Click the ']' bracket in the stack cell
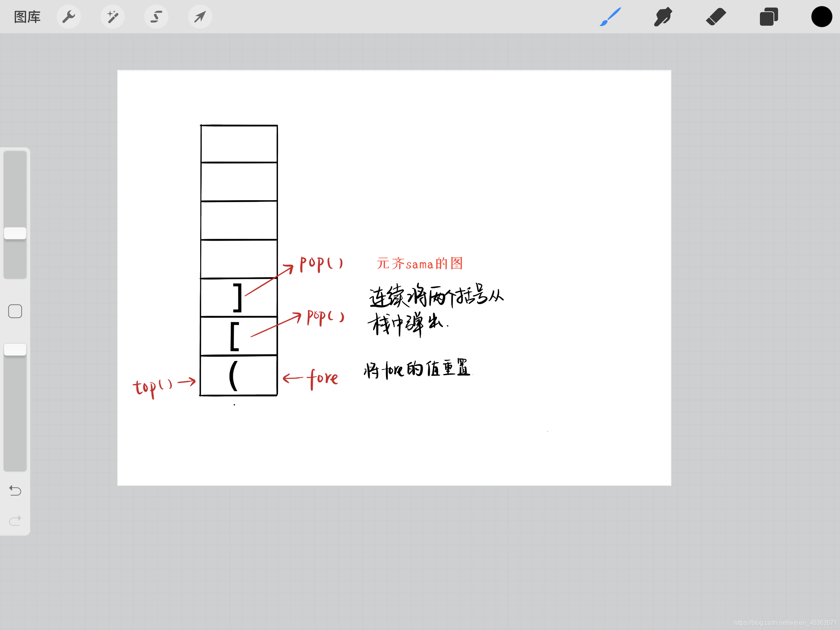This screenshot has width=840, height=630. pos(237,298)
